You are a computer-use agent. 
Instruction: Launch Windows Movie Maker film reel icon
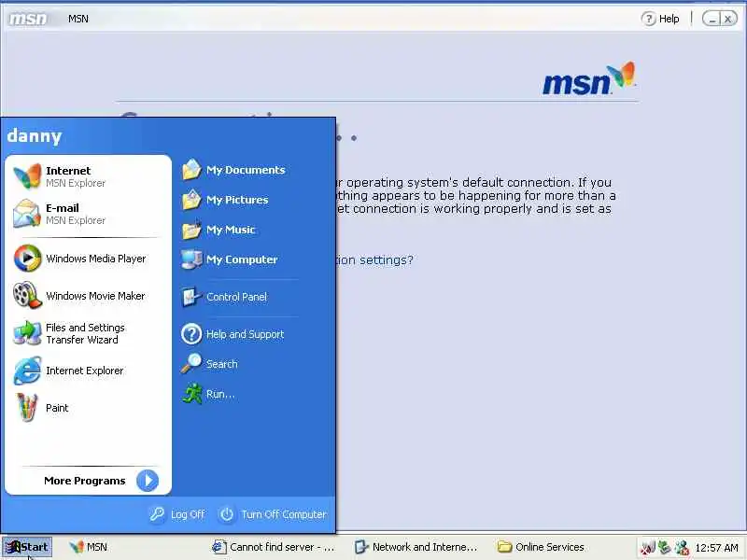coord(27,295)
